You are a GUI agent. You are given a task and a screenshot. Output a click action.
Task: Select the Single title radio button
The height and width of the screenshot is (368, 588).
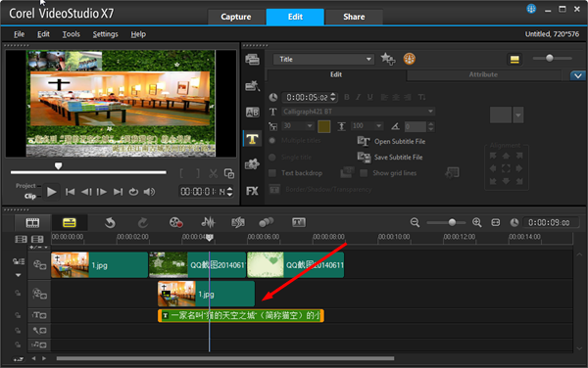(272, 158)
